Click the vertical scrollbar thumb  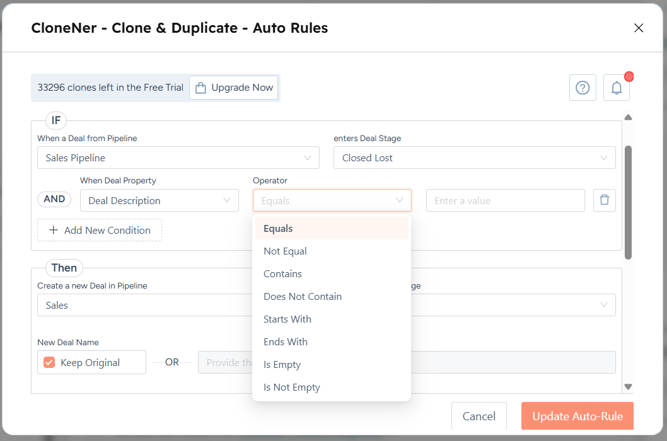(x=628, y=202)
